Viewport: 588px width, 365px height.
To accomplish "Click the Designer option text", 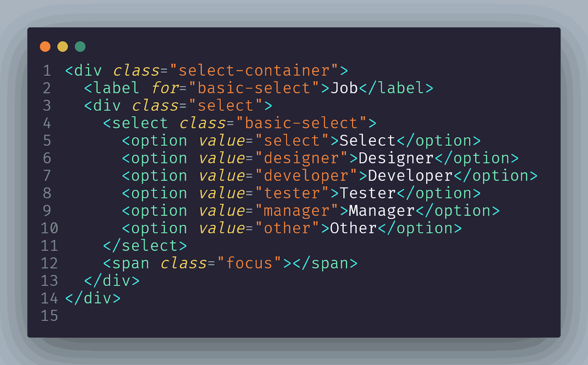I will [396, 158].
